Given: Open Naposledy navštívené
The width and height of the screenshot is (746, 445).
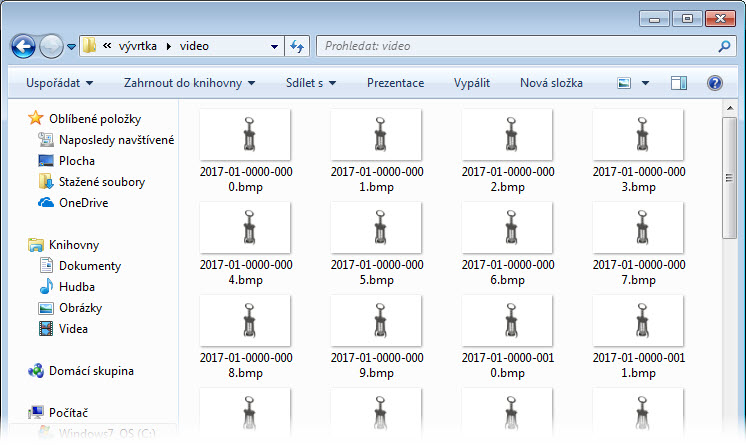Looking at the screenshot, I should [x=117, y=140].
